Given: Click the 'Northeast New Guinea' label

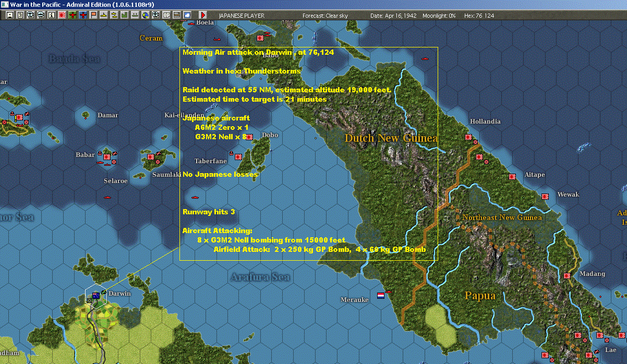Looking at the screenshot, I should [502, 217].
